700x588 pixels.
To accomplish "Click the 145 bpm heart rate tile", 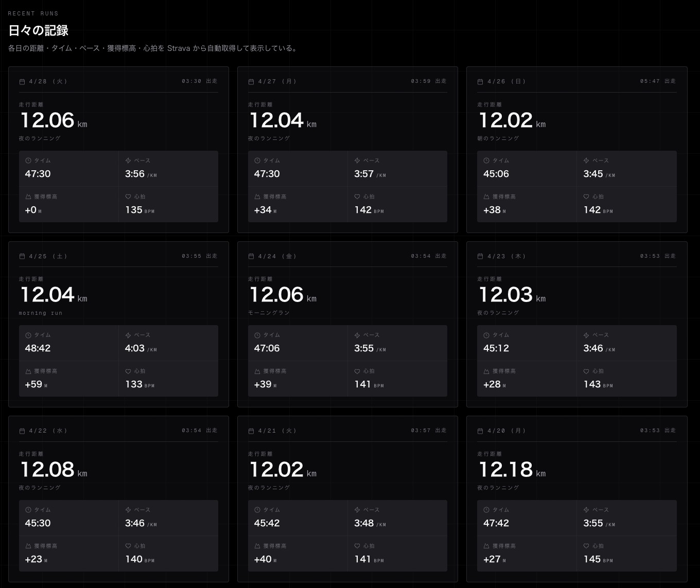I will (x=626, y=554).
